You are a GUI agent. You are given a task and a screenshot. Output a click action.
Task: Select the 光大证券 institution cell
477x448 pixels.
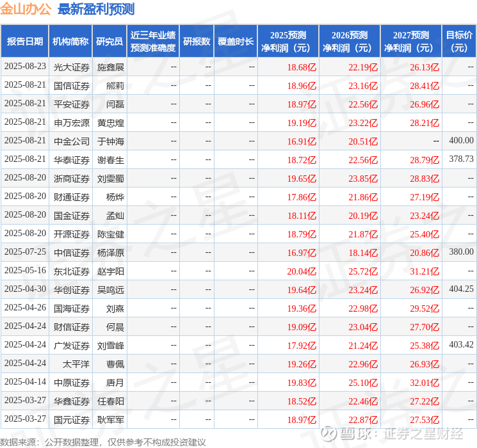click(x=72, y=67)
